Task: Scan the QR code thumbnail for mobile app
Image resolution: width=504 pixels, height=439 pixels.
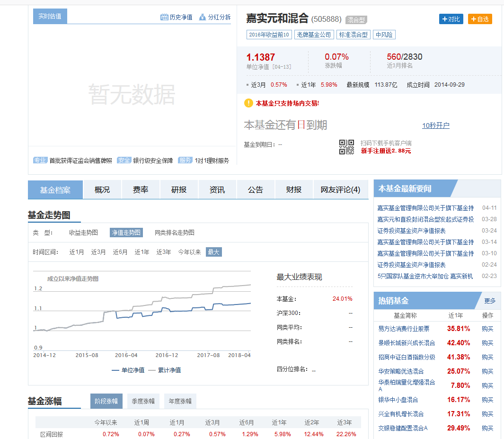Action: point(346,147)
